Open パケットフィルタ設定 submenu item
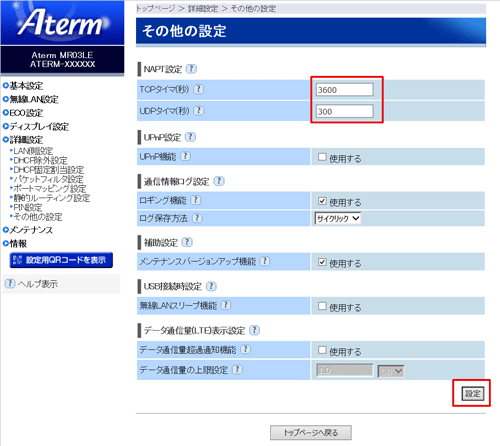500x446 pixels. pos(47,179)
